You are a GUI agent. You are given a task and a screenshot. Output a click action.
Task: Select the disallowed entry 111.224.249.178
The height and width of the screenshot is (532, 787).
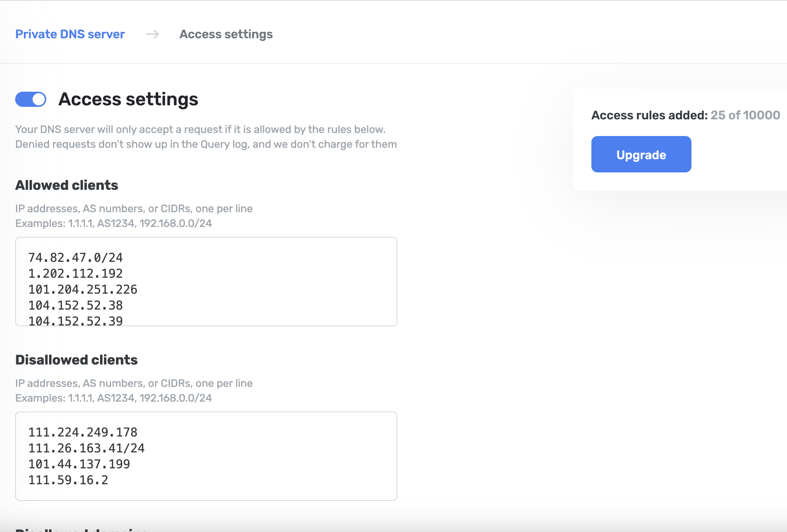coord(83,432)
